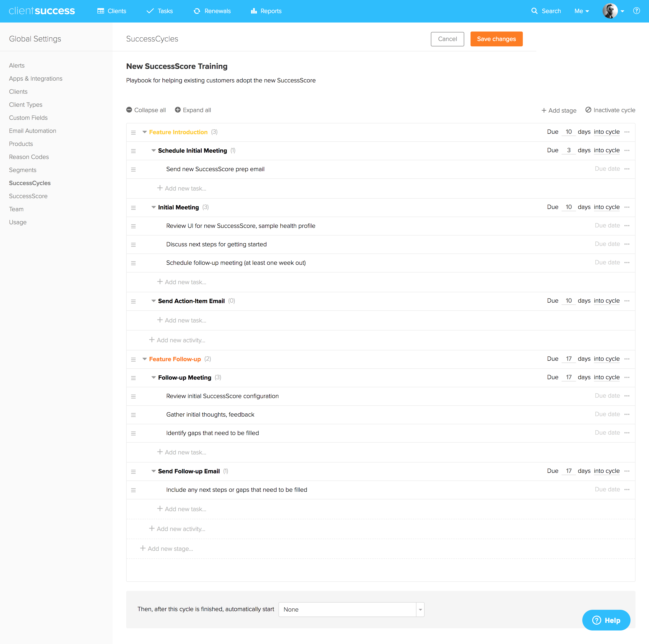This screenshot has width=649, height=644.
Task: Open more options for Feature Follow-up stage
Action: click(627, 359)
